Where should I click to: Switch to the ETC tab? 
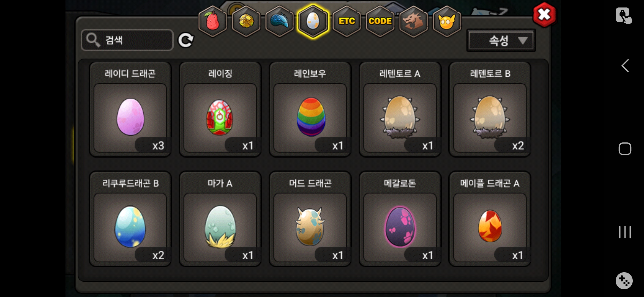346,21
